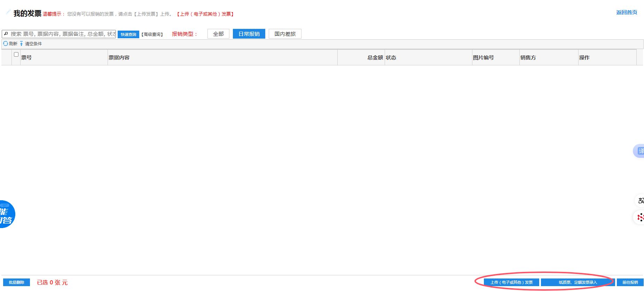644x291 pixels.
Task: Toggle the select-all checkbox in table header
Action: (16, 55)
